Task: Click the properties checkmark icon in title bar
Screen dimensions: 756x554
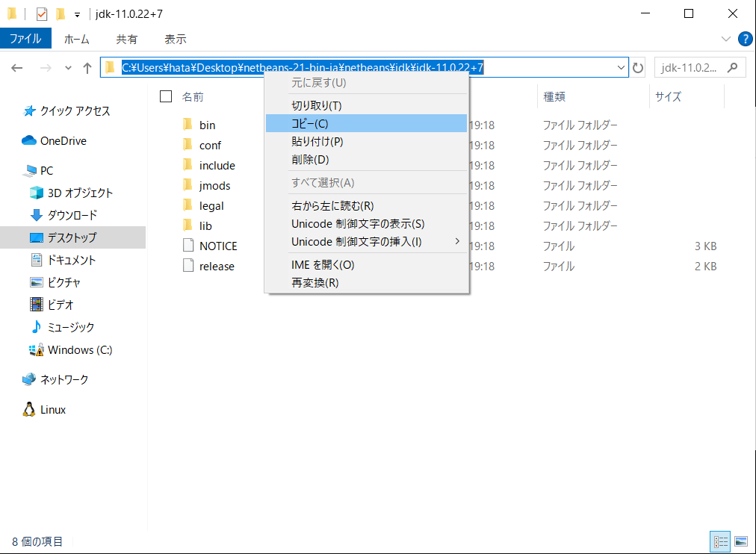Action: tap(42, 14)
